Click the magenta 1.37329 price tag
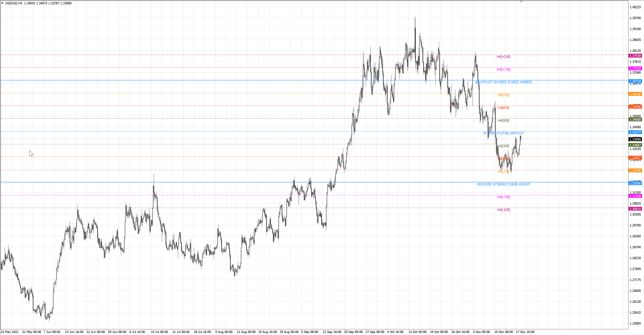This screenshot has height=335, width=644. click(635, 68)
